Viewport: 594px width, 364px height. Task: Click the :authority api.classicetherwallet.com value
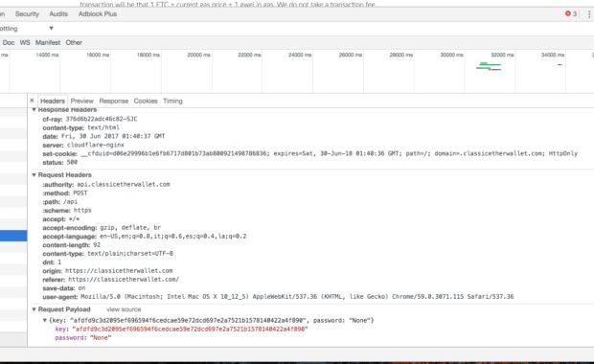click(124, 184)
